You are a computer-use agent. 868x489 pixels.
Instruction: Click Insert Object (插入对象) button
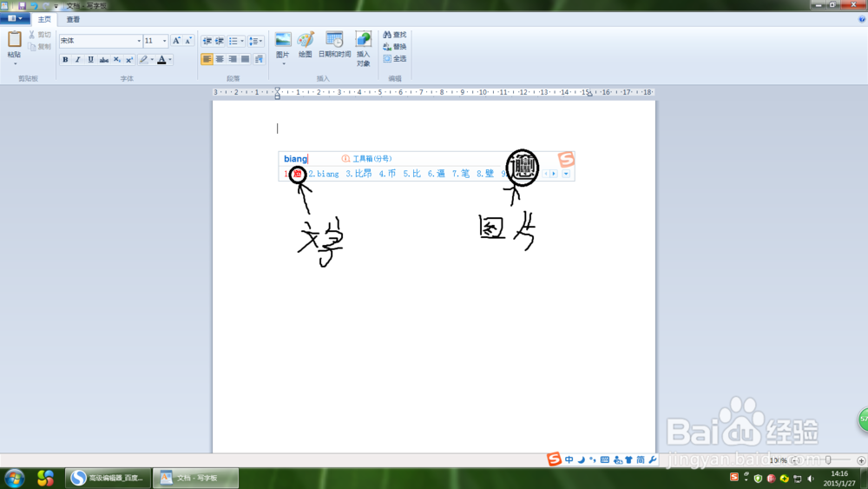click(363, 49)
